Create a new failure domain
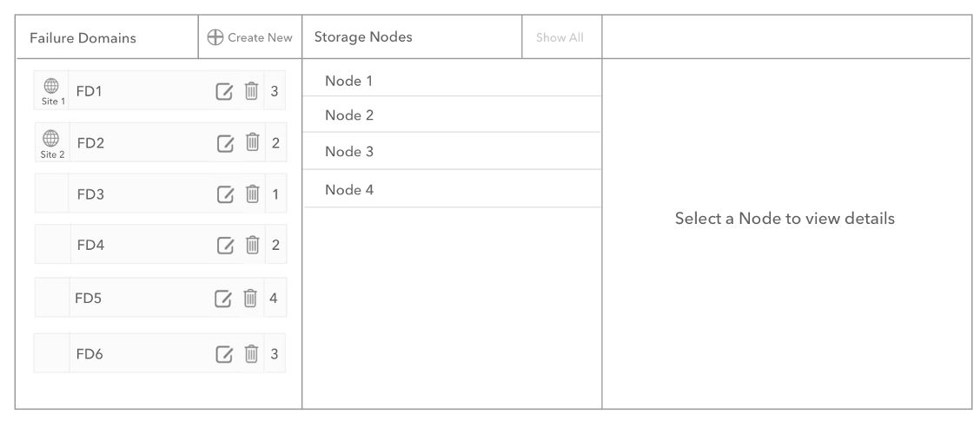This screenshot has height=427, width=980. [250, 37]
